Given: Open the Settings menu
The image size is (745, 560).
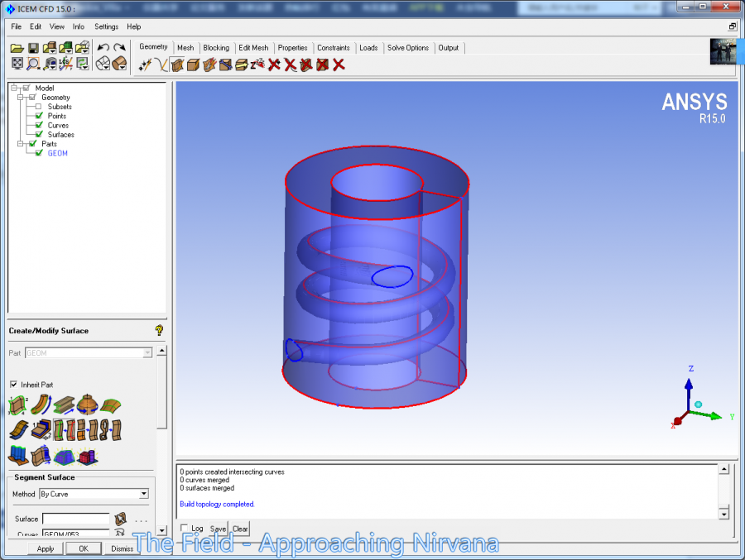Looking at the screenshot, I should pyautogui.click(x=107, y=26).
